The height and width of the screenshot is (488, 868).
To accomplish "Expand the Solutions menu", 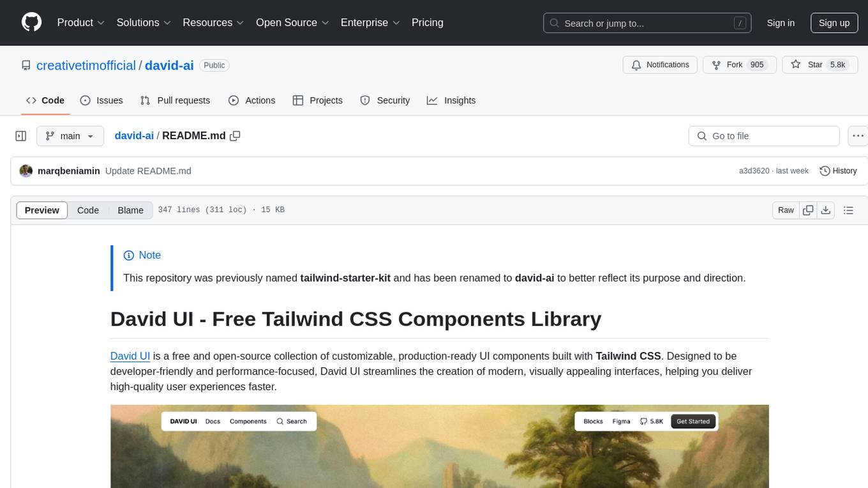I will pos(144,22).
